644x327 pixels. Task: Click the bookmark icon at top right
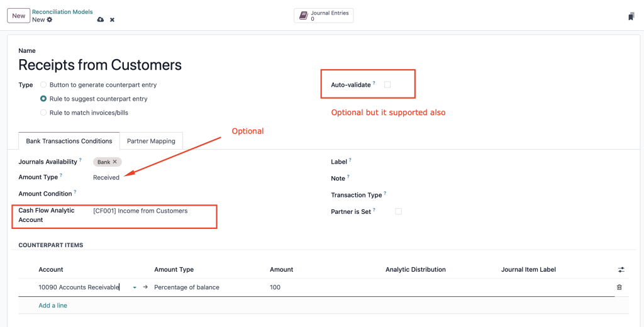(631, 16)
